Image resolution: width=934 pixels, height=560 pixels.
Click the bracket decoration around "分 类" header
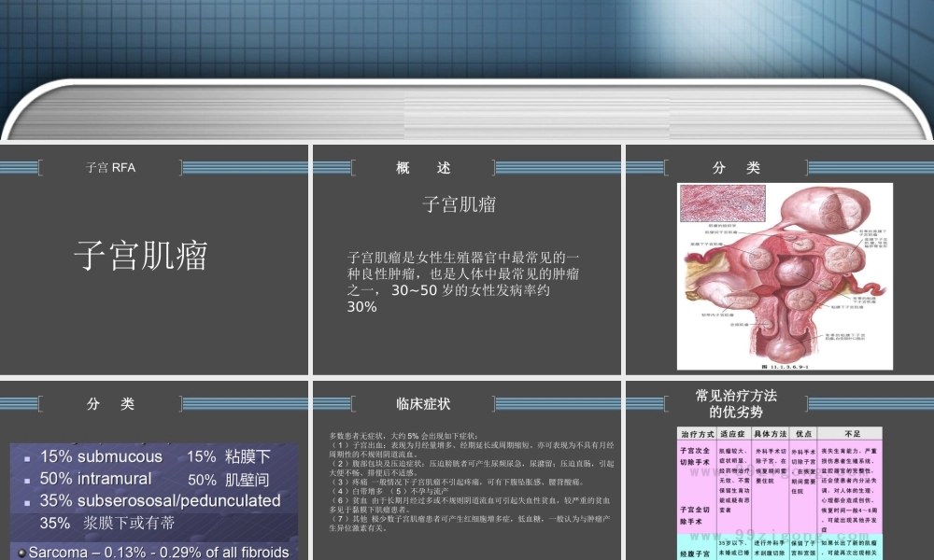(x=665, y=167)
